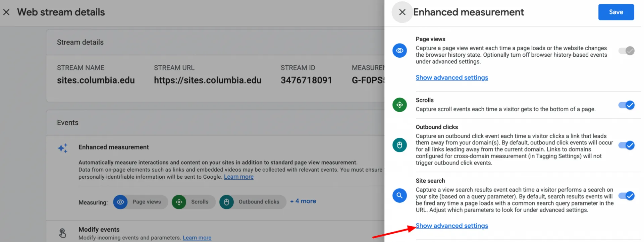Click the Enhanced measurement heading in Events
This screenshot has height=242, width=644.
(114, 147)
